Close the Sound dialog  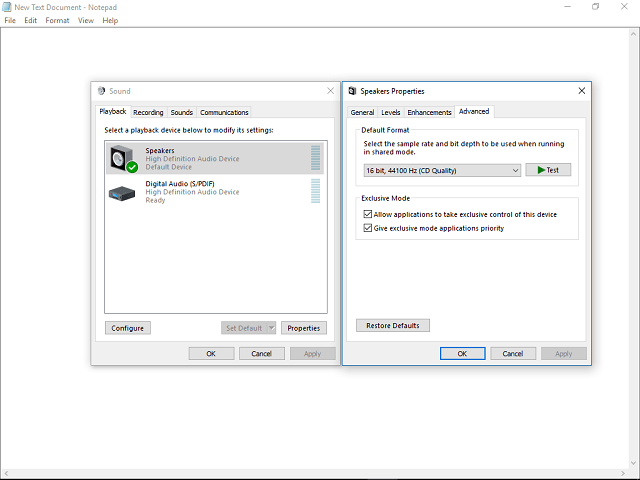pyautogui.click(x=331, y=91)
